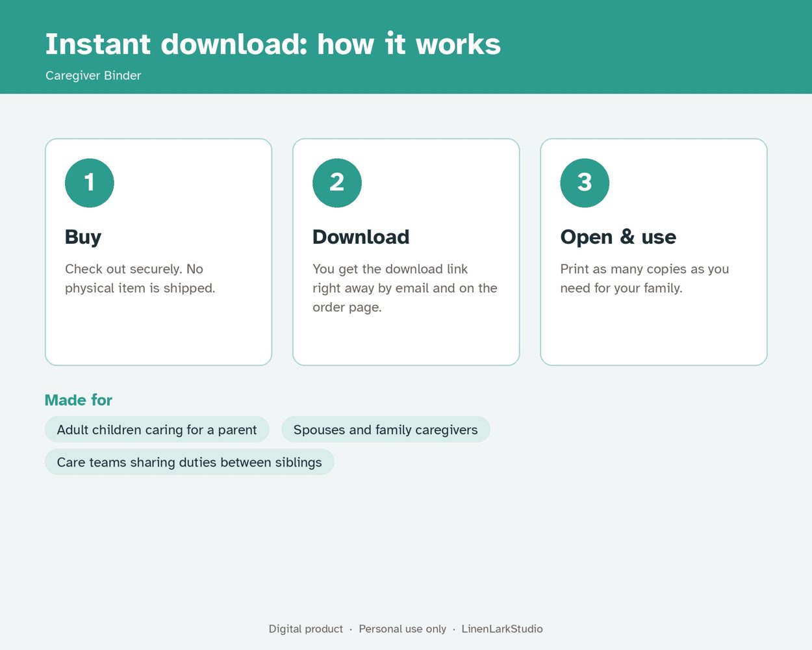Click the LinenLarkStudio footer text

pos(502,629)
